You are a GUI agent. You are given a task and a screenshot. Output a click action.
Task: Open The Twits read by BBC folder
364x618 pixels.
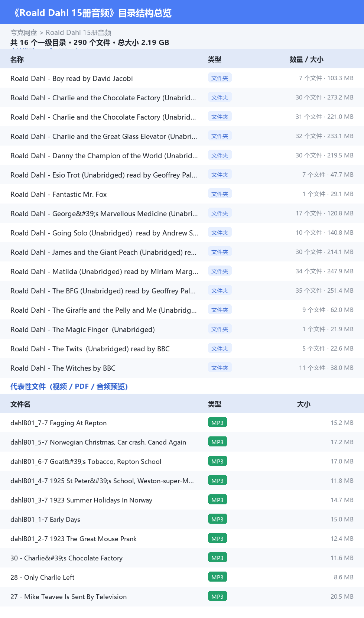tap(90, 349)
